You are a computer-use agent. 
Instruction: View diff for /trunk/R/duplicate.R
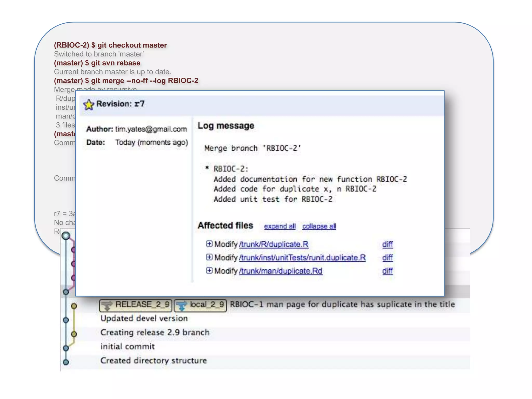pyautogui.click(x=387, y=244)
